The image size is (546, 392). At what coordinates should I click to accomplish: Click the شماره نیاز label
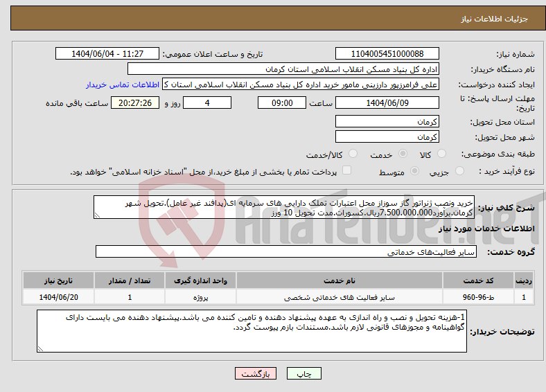516,54
